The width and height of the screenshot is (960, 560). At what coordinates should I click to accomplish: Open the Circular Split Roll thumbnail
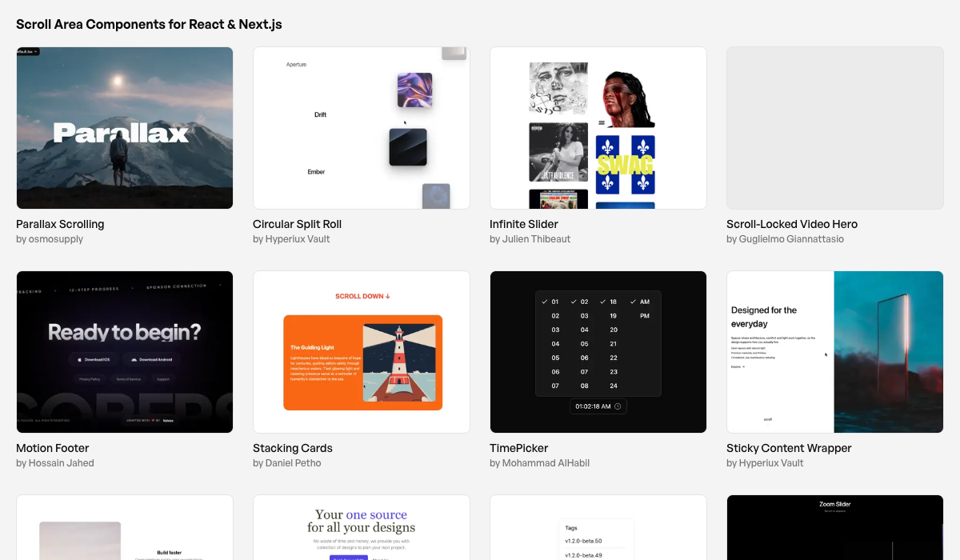click(362, 128)
